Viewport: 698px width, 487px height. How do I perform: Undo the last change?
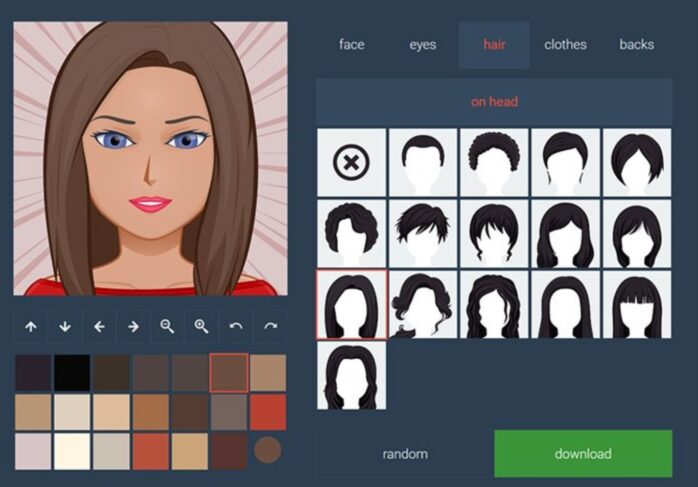[x=236, y=327]
